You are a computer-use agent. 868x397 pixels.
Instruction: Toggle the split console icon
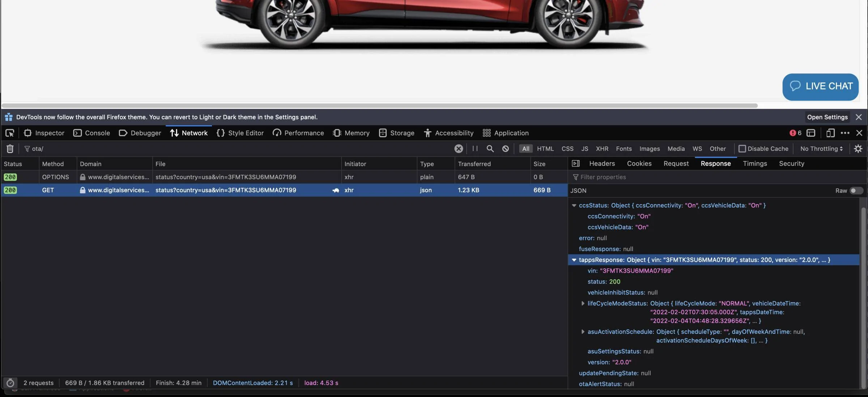point(811,133)
